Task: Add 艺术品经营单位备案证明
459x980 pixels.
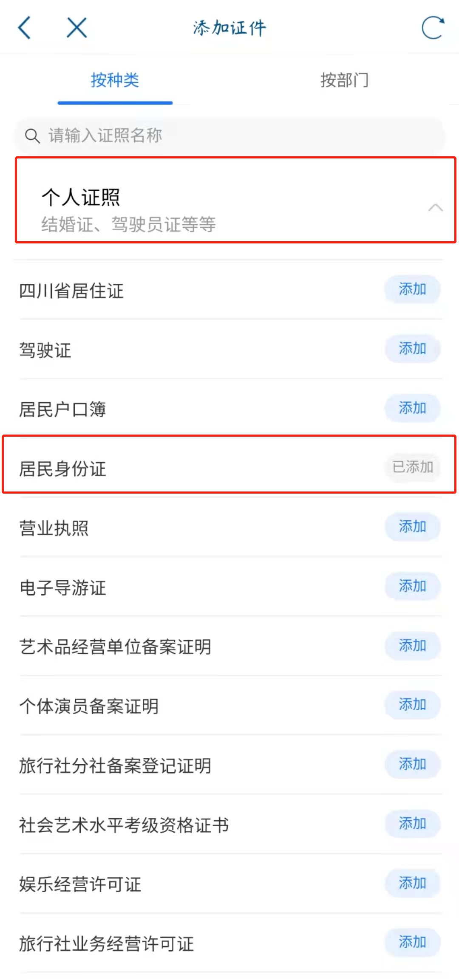Action: (412, 646)
